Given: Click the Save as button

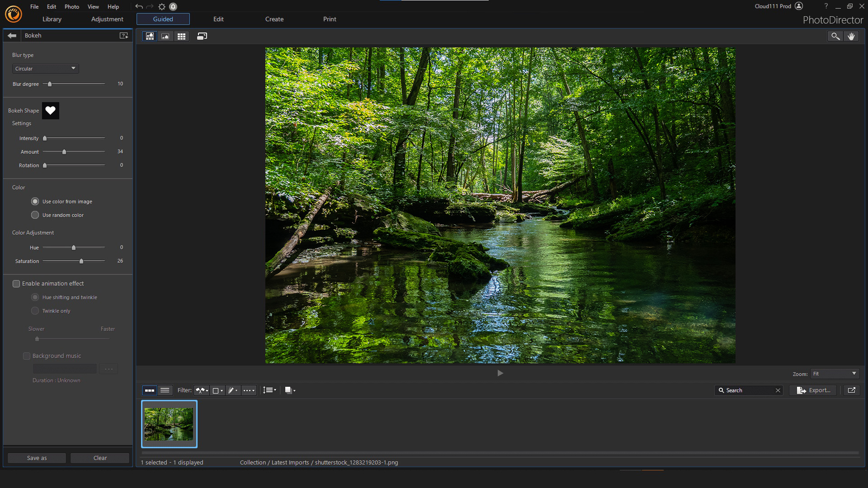Looking at the screenshot, I should tap(37, 458).
